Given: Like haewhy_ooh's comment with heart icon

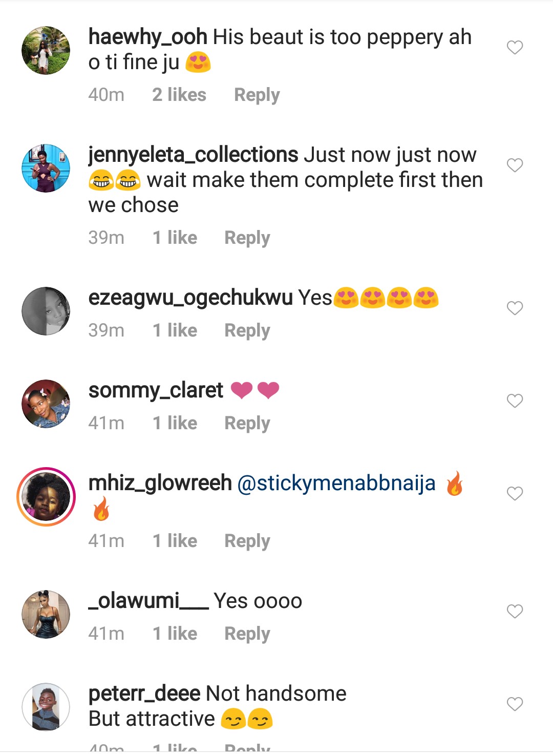Looking at the screenshot, I should pyautogui.click(x=515, y=48).
